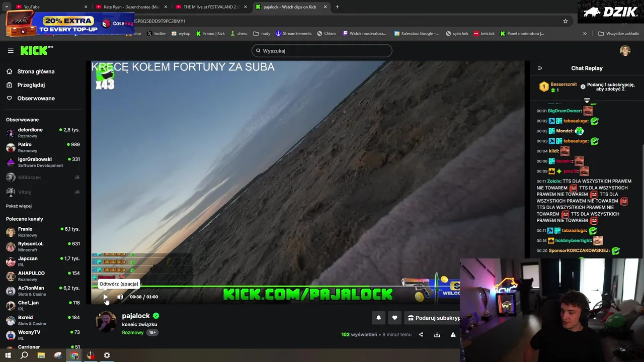Open the user profile avatar menu
Screen dimensions: 644x362
pos(625,51)
